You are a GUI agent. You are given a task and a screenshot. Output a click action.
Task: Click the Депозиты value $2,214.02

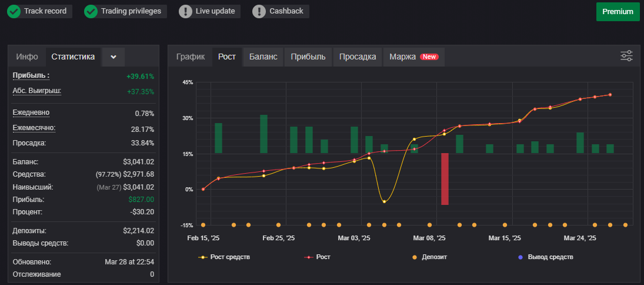[x=138, y=231]
